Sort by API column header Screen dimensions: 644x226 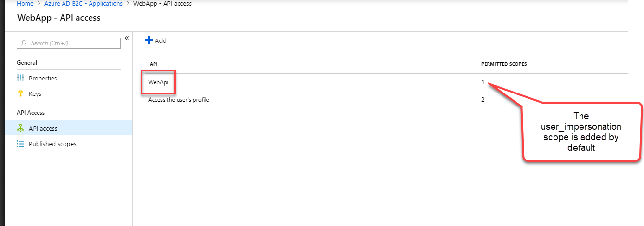pos(154,64)
